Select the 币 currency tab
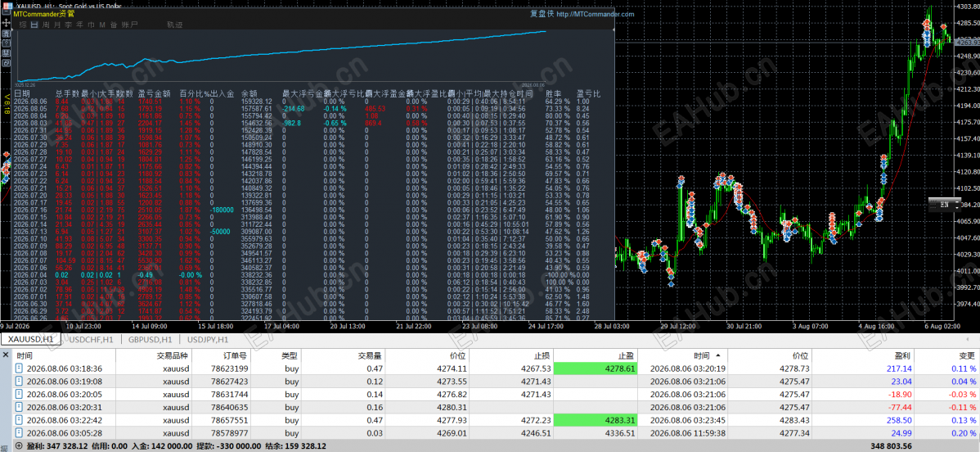Screen dimensions: 980x452 tap(92, 25)
